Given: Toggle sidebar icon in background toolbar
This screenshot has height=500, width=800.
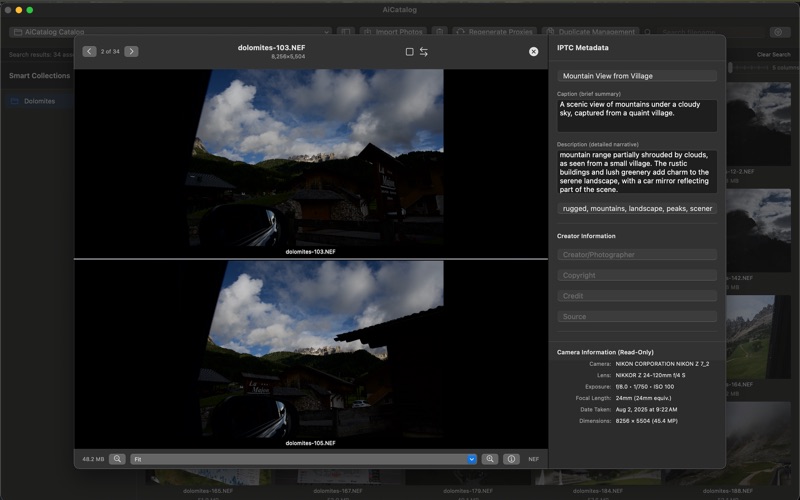Looking at the screenshot, I should pyautogui.click(x=346, y=32).
